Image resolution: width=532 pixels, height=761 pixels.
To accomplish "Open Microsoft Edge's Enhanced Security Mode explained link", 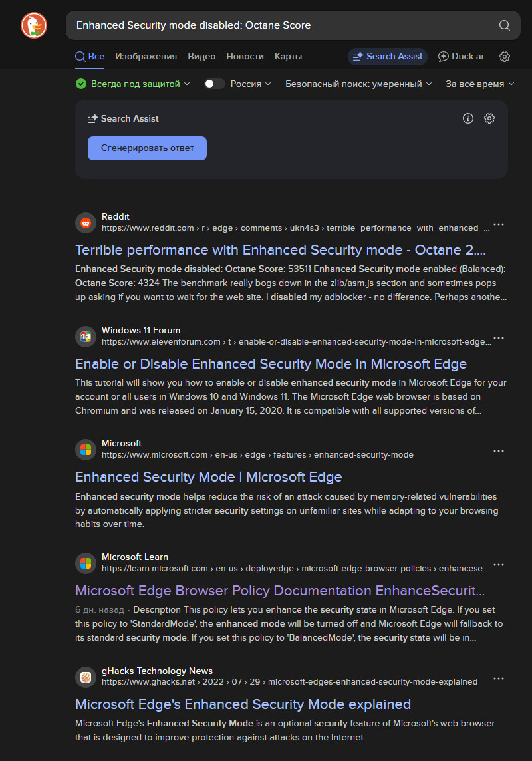I will (x=243, y=704).
